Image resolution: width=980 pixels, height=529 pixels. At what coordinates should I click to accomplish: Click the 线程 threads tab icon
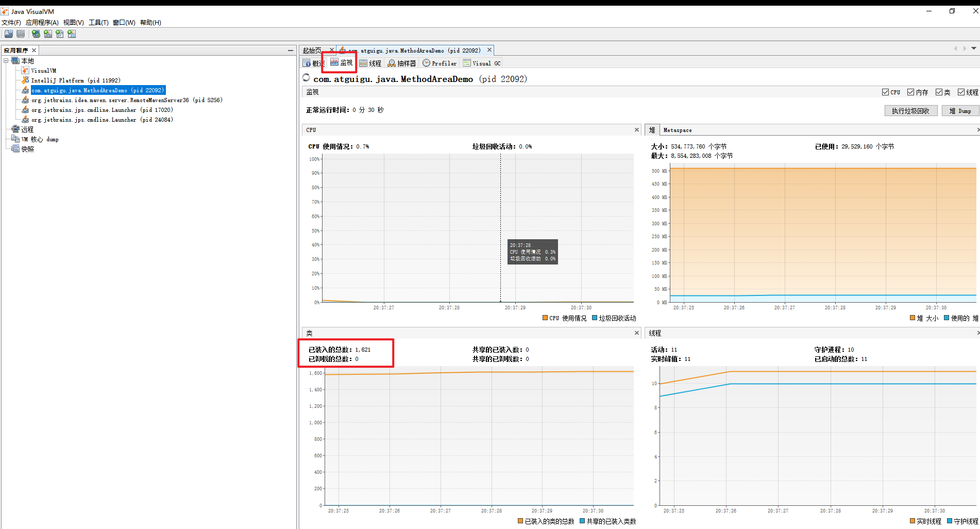[363, 63]
